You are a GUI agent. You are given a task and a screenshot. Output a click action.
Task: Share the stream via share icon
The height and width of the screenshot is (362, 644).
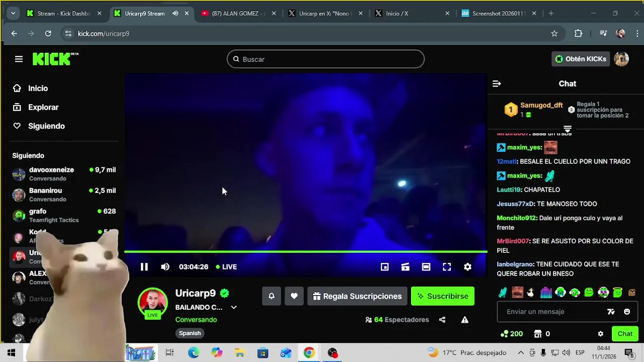coord(442,320)
